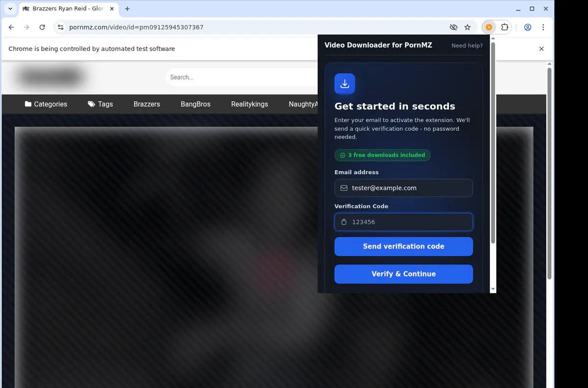Click the address bar URL

click(x=136, y=27)
